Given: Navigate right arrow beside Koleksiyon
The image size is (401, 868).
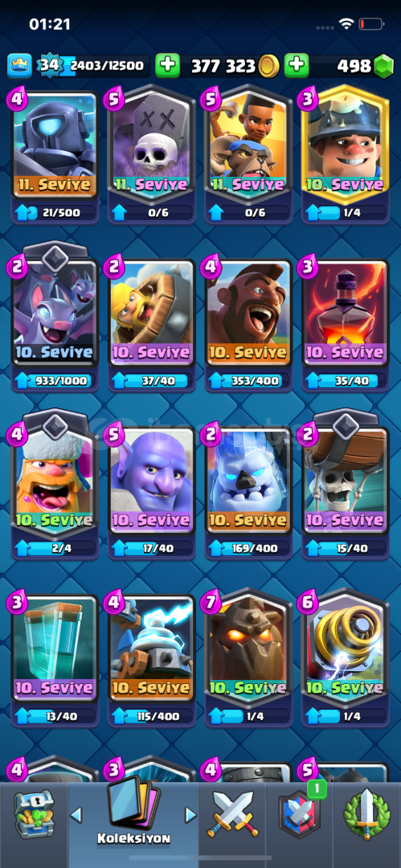Looking at the screenshot, I should (x=190, y=815).
